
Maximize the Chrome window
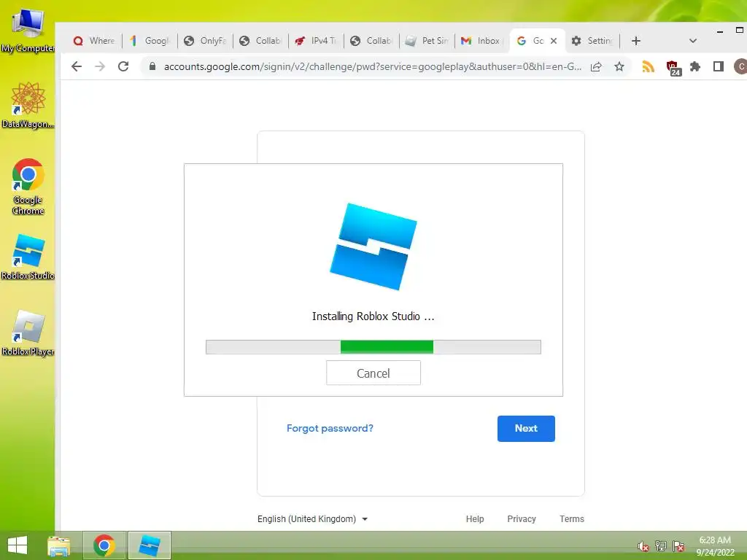click(x=740, y=31)
